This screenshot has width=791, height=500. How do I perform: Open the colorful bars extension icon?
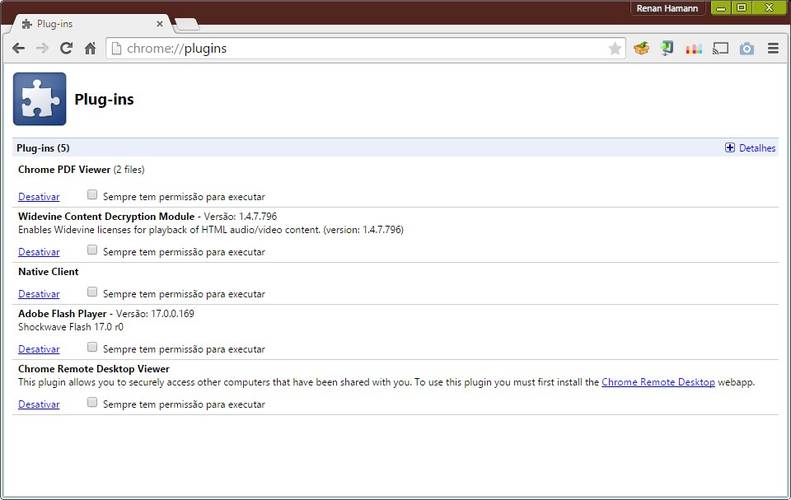[x=694, y=49]
